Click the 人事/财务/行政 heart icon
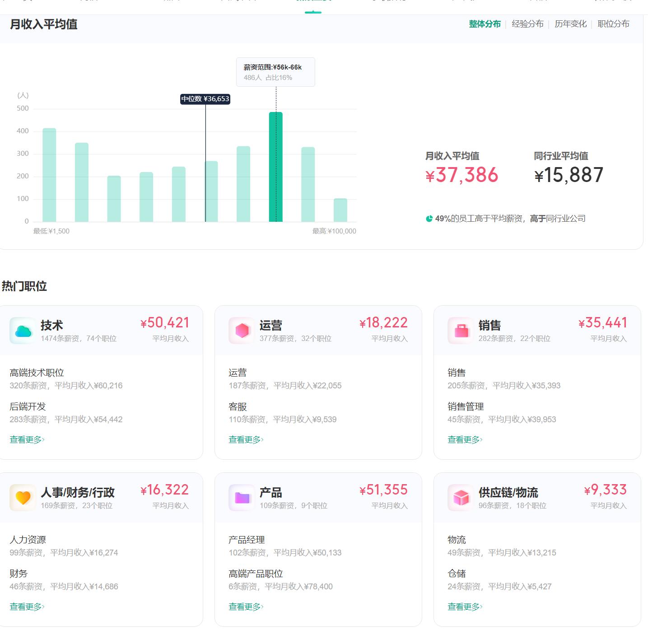The width and height of the screenshot is (648, 644). 22,497
